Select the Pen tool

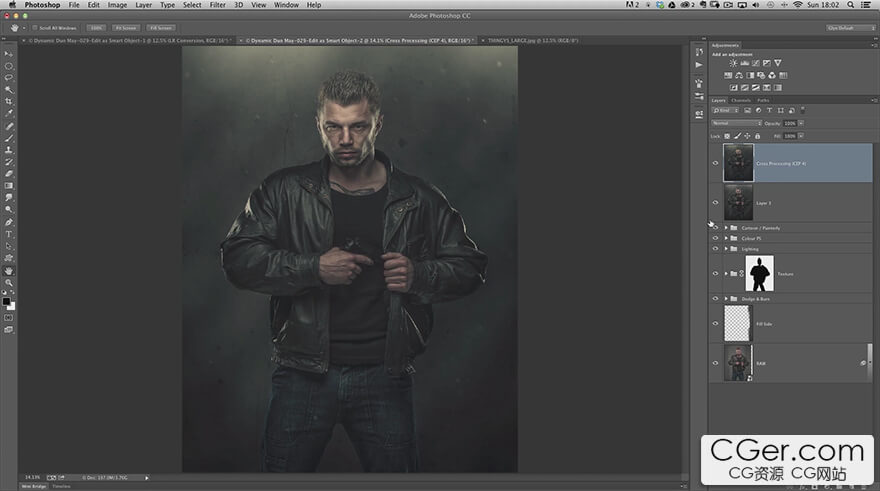[x=8, y=222]
